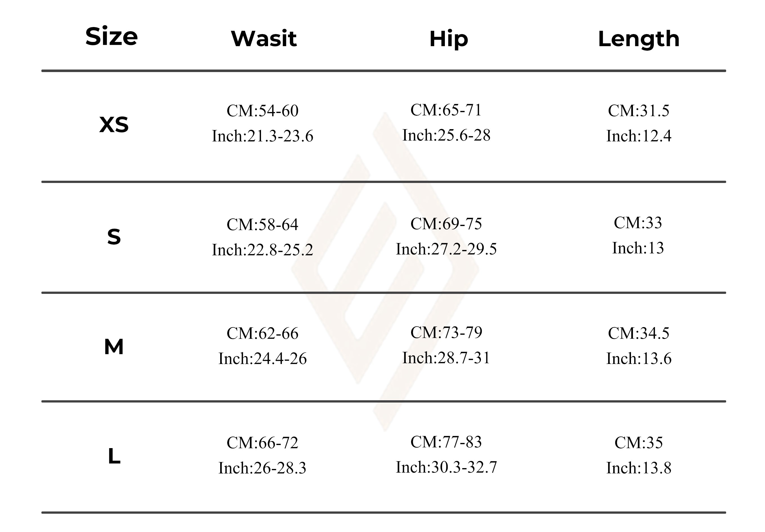Click L hip value CM:77-83
Screen dimensions: 765x532
coord(446,442)
